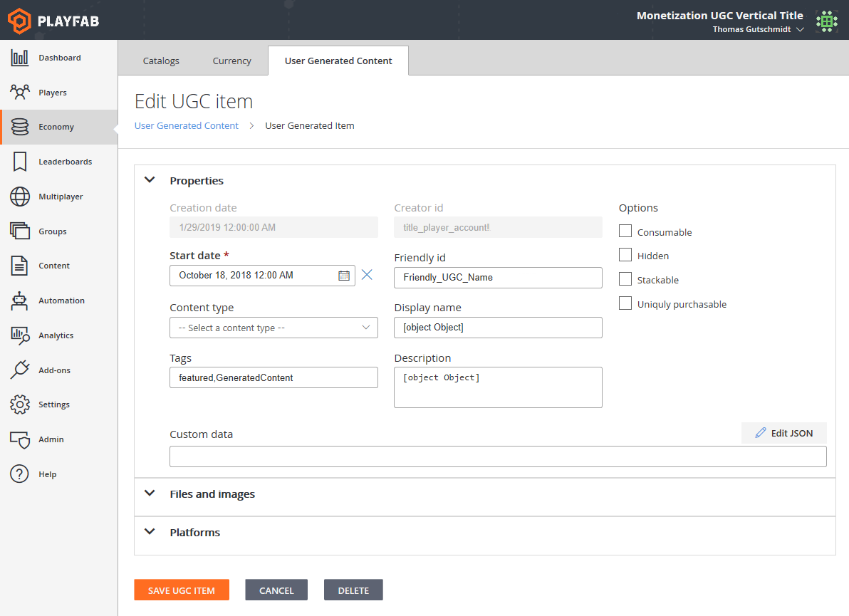Click the DELETE button
Viewport: 849px width, 616px height.
point(353,590)
